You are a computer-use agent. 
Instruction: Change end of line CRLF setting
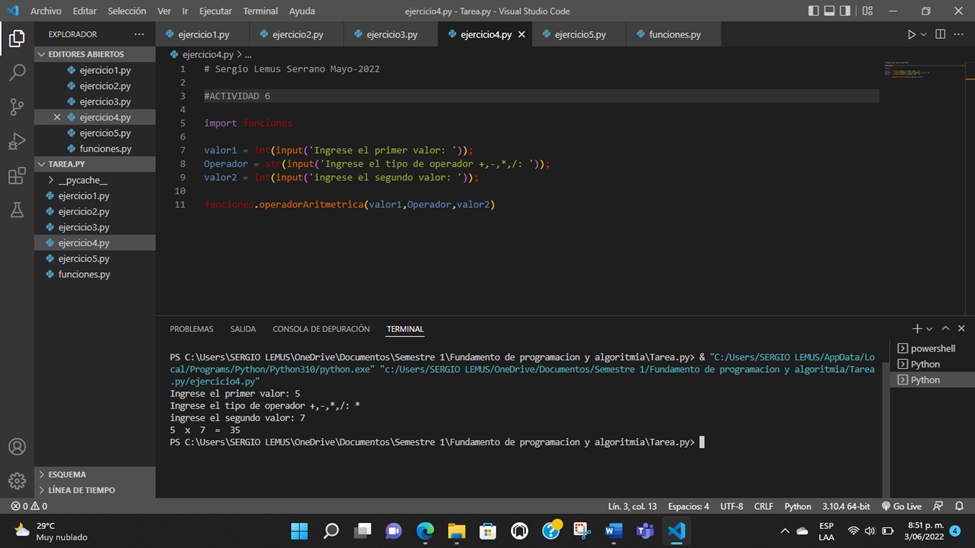[764, 506]
